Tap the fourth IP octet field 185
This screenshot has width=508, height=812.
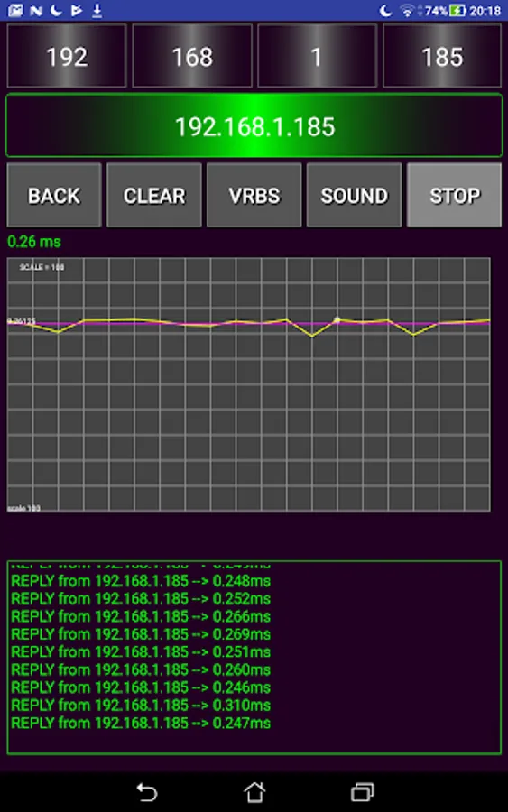tap(442, 56)
